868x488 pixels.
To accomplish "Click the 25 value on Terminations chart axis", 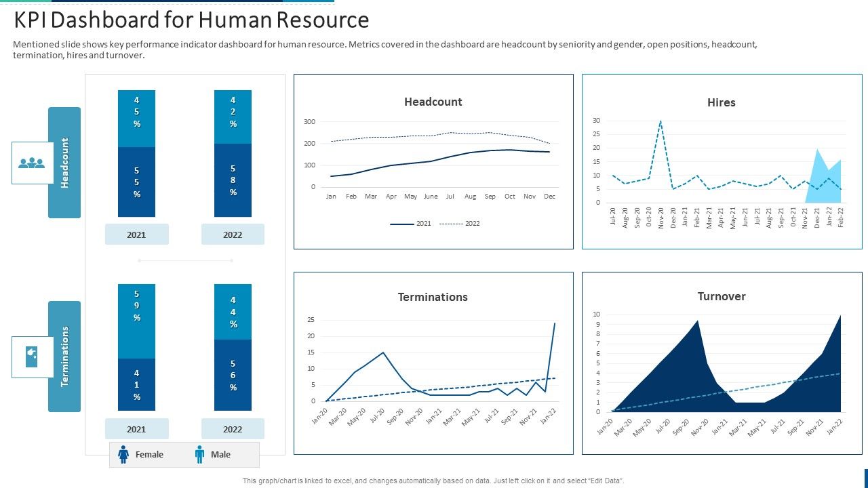I will tap(311, 319).
